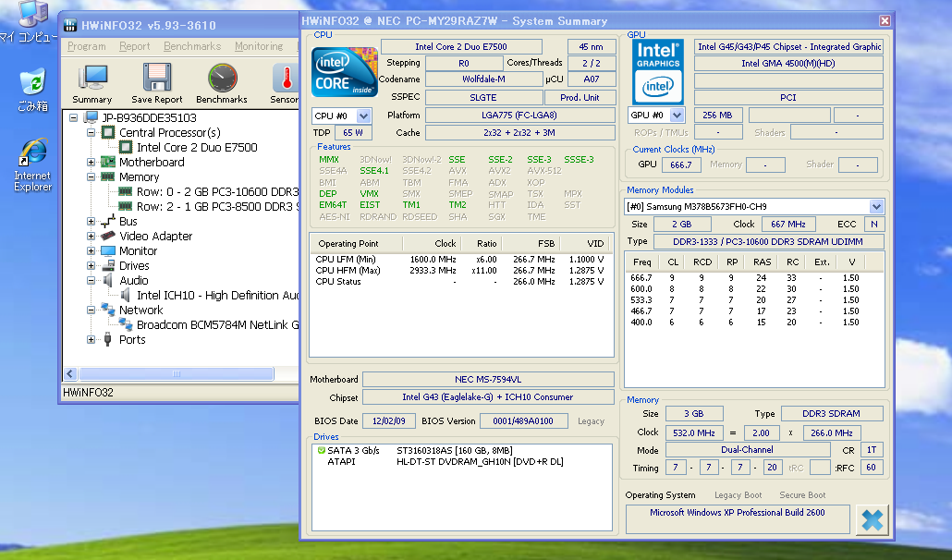Click the Intel Graphics logo

[x=658, y=72]
